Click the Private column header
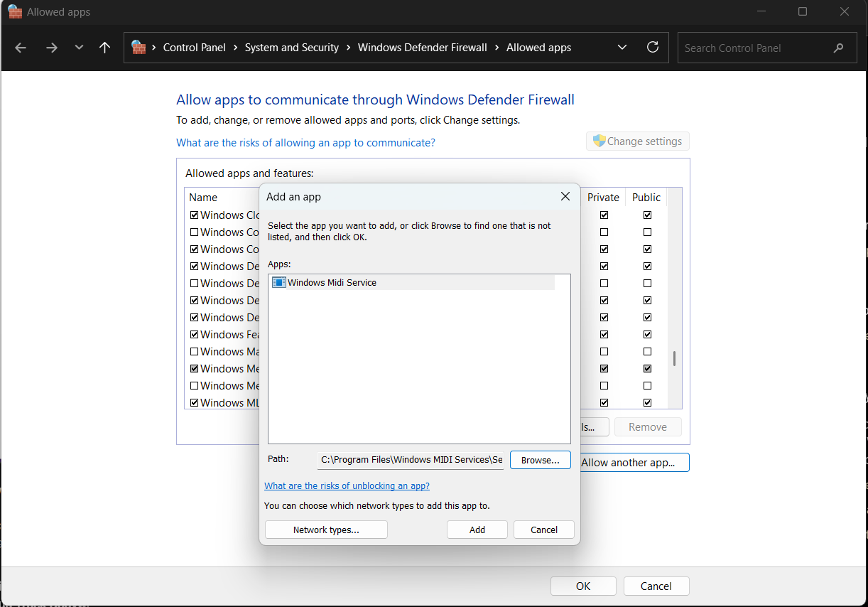868x607 pixels. 603,197
